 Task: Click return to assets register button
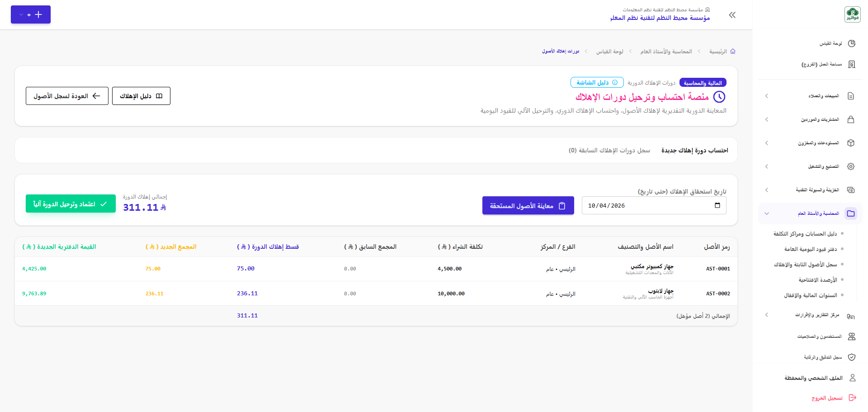tap(67, 96)
